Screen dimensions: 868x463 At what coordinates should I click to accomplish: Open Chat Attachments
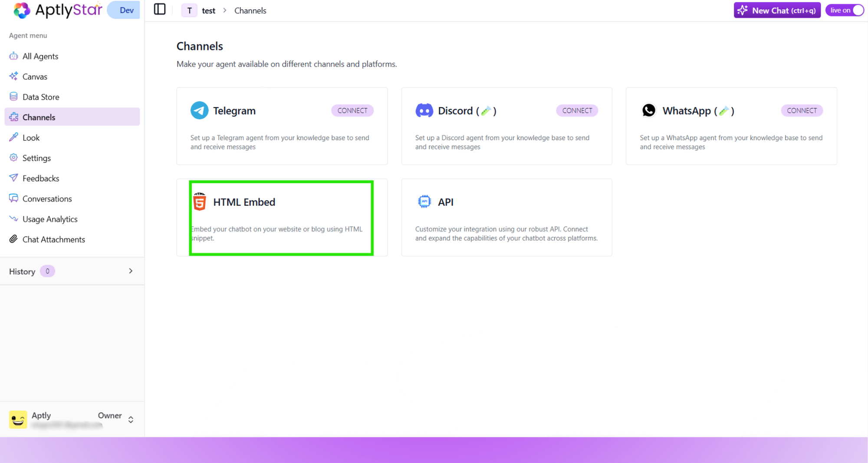tap(53, 239)
